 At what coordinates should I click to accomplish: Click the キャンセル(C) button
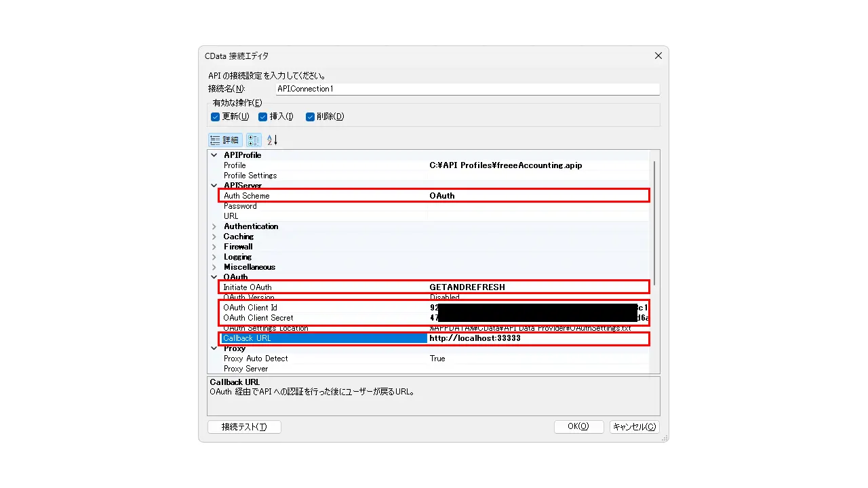634,427
